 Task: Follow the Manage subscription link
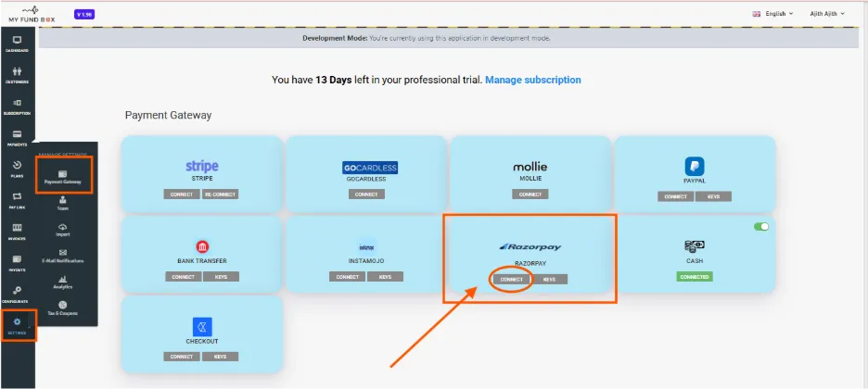pyautogui.click(x=533, y=80)
